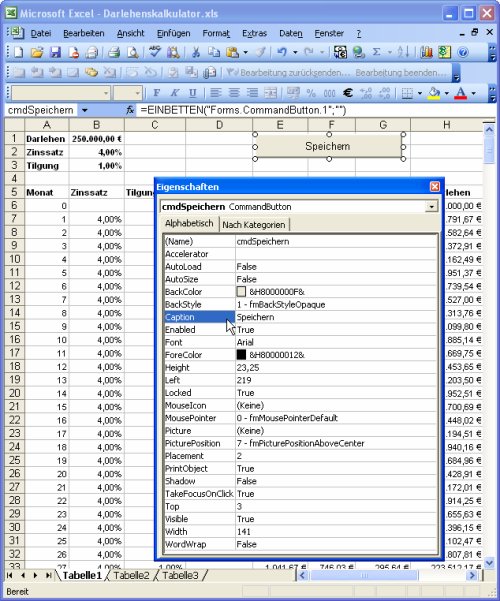The height and width of the screenshot is (601, 500).
Task: Select the Tabelle2 sheet tab
Action: point(131,575)
